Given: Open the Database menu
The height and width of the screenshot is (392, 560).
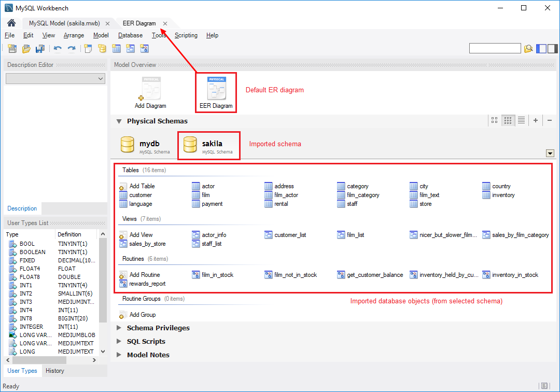Looking at the screenshot, I should click(x=130, y=35).
